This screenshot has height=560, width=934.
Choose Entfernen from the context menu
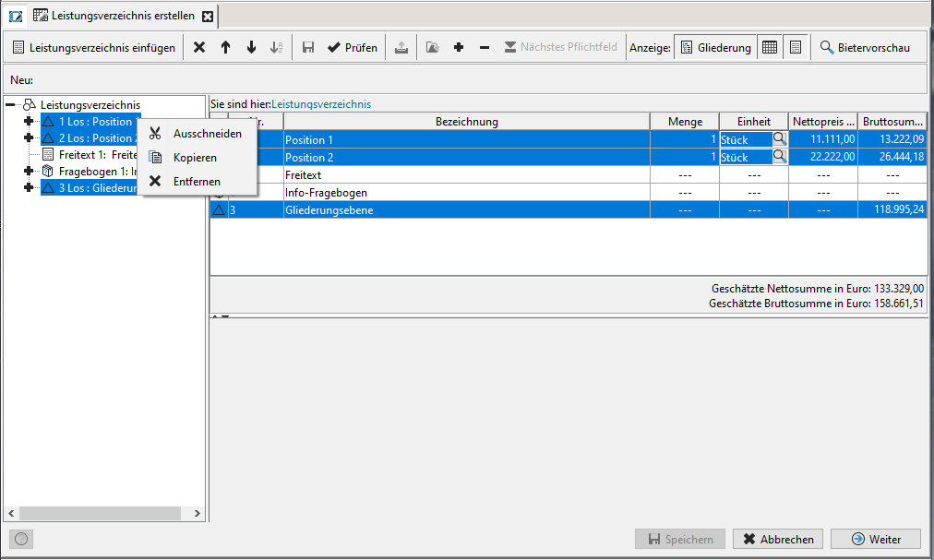[198, 181]
